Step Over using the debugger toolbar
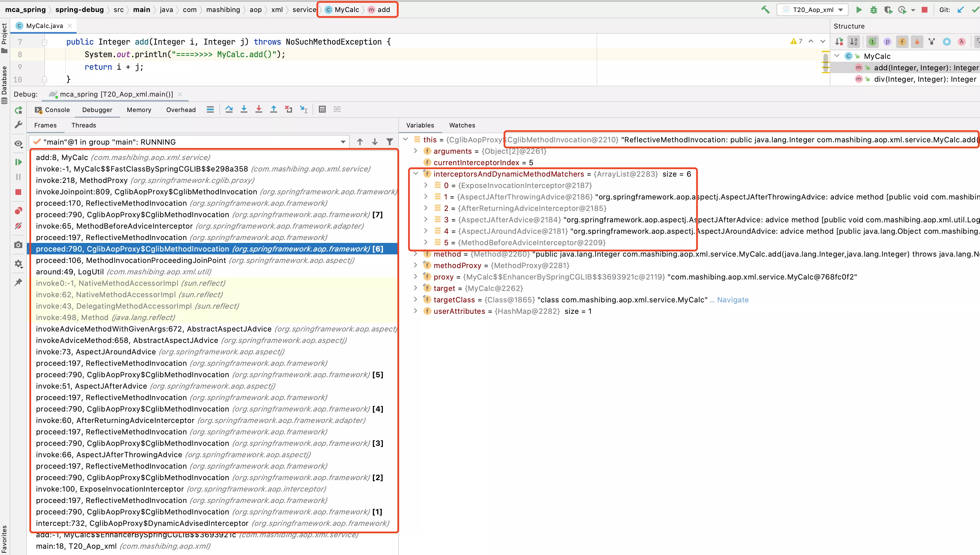980x555 pixels. [x=229, y=110]
